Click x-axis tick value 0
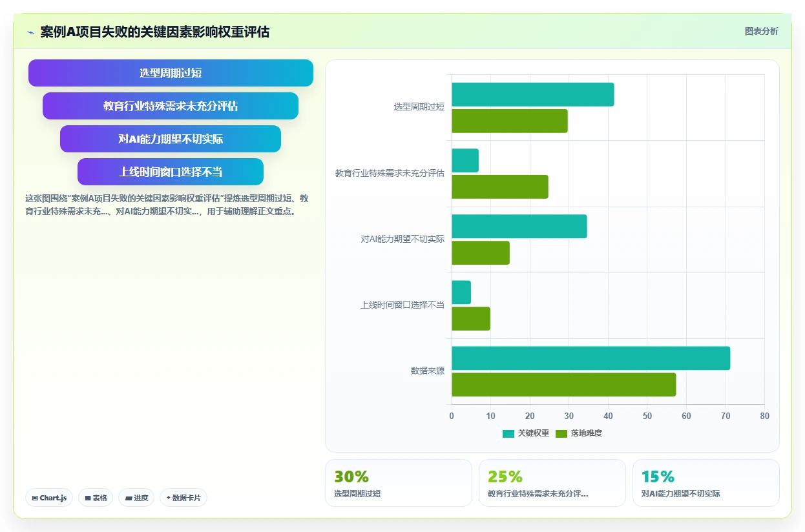Viewport: 805px width, 532px height. [452, 416]
